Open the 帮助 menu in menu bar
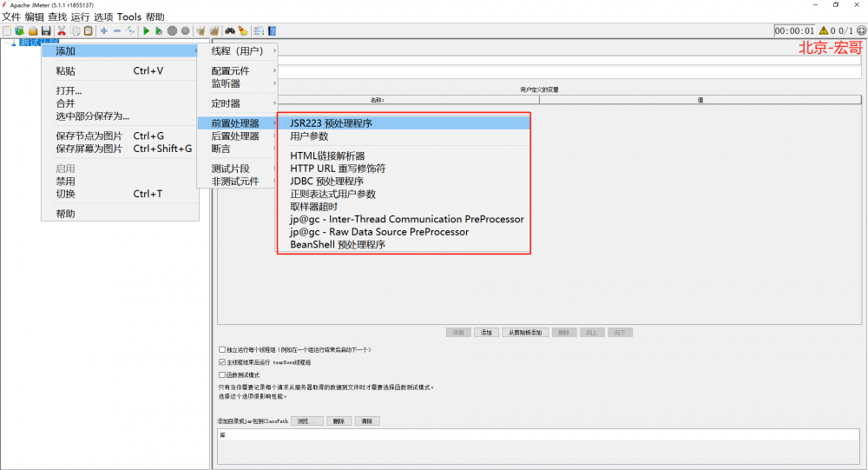 (x=155, y=17)
